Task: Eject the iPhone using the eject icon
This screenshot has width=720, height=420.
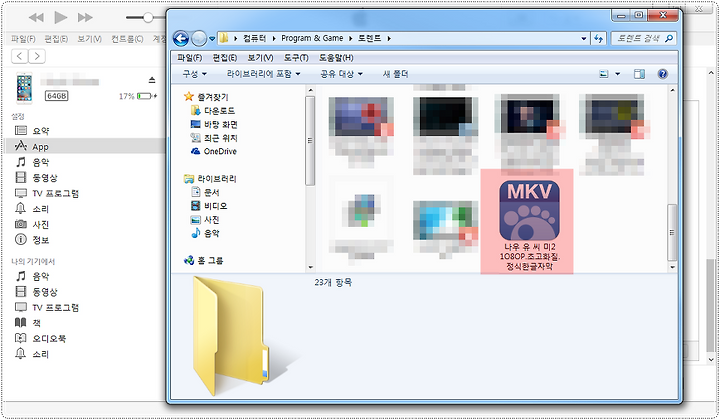Action: (x=152, y=81)
